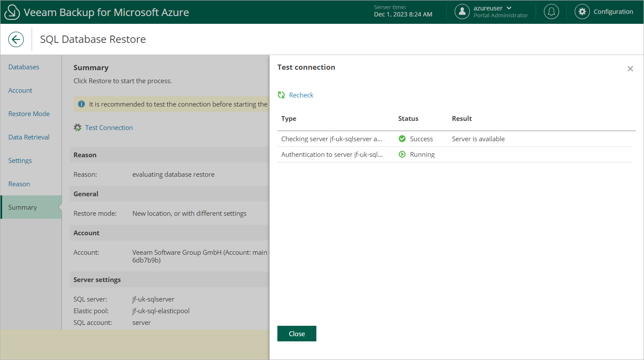The image size is (644, 360).
Task: Close the Test connection panel with X
Action: [630, 69]
